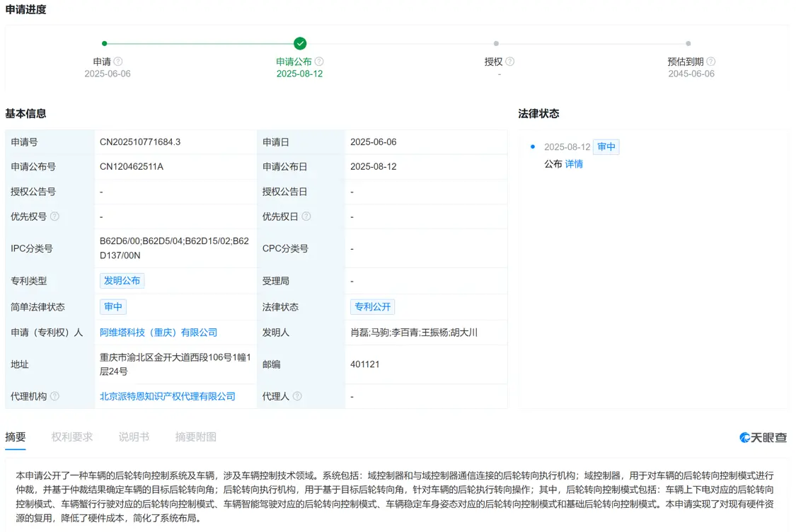Click the blue dot beside 2025-08-12
This screenshot has height=532, width=796.
(533, 146)
